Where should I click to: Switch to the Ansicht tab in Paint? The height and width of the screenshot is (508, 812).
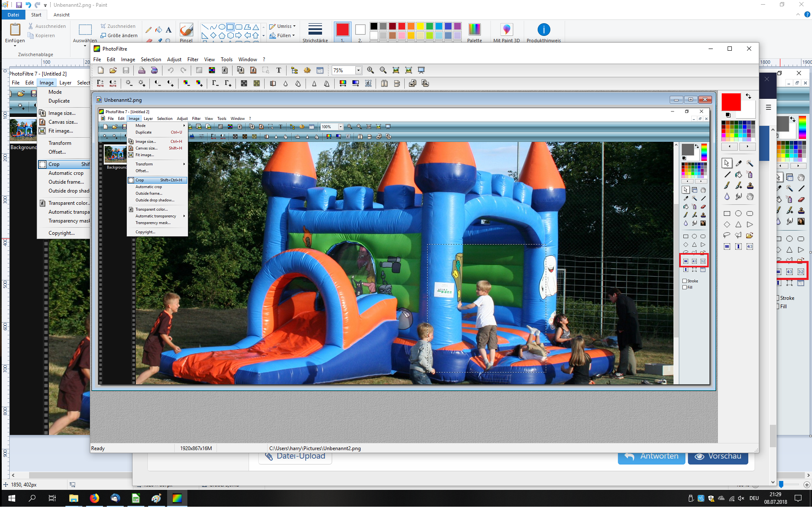pyautogui.click(x=61, y=15)
